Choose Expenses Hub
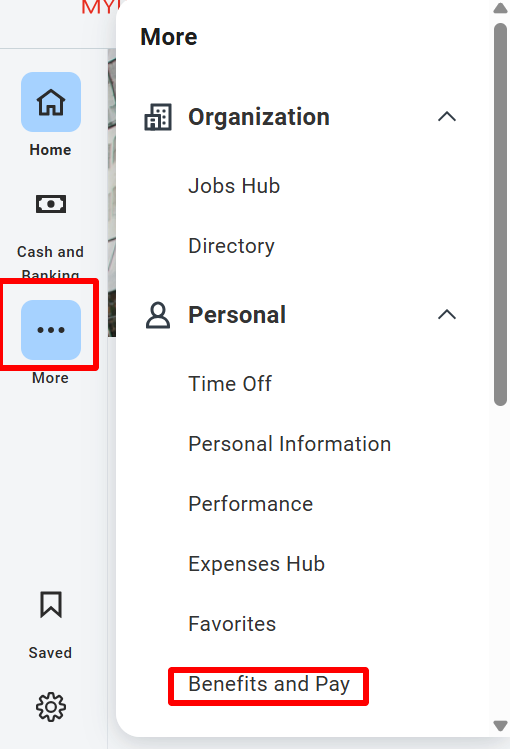This screenshot has height=749, width=510. [x=257, y=564]
